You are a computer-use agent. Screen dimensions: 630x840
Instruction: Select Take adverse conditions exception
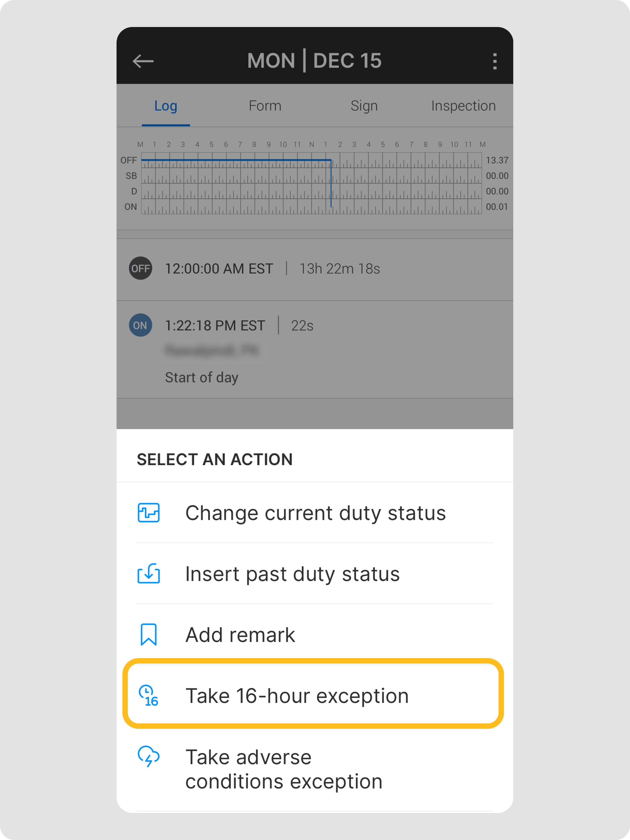coord(284,769)
